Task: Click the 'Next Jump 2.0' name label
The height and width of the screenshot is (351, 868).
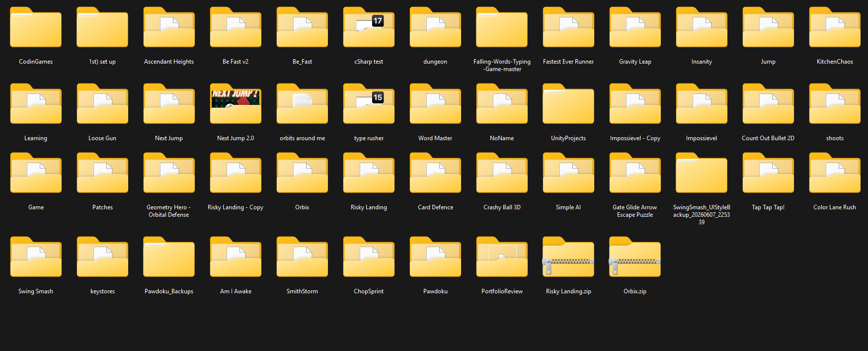Action: 236,138
